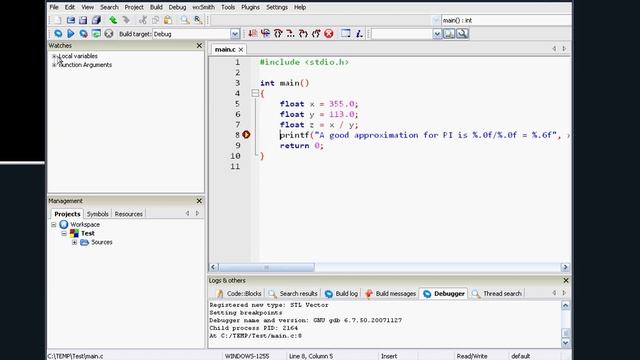This screenshot has height=360, width=640.
Task: Paste from clipboard toolbar icon
Action: [168, 20]
